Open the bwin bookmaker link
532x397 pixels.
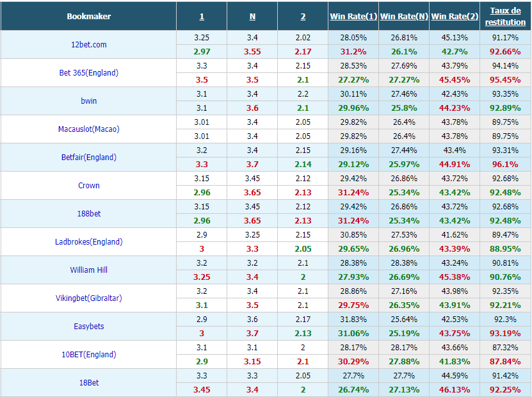tap(88, 101)
